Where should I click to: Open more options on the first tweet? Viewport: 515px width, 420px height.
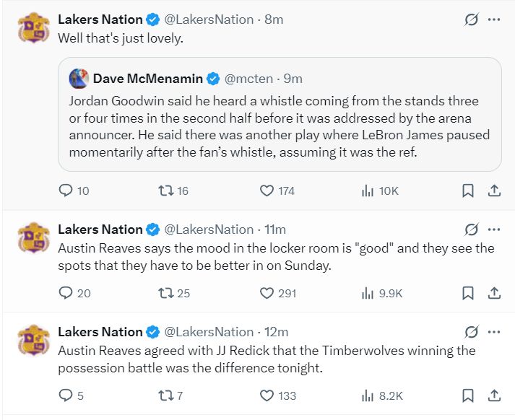[494, 19]
